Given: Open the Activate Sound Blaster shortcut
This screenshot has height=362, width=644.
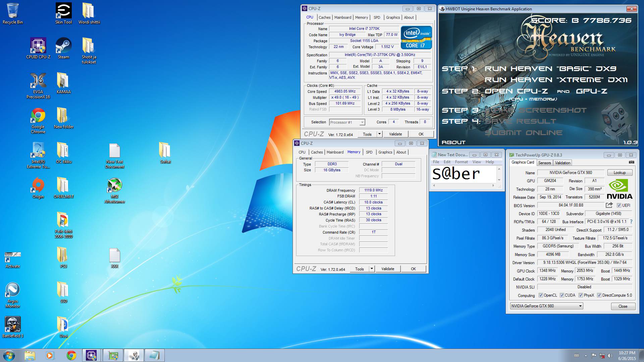Looking at the screenshot, I should click(x=13, y=260).
